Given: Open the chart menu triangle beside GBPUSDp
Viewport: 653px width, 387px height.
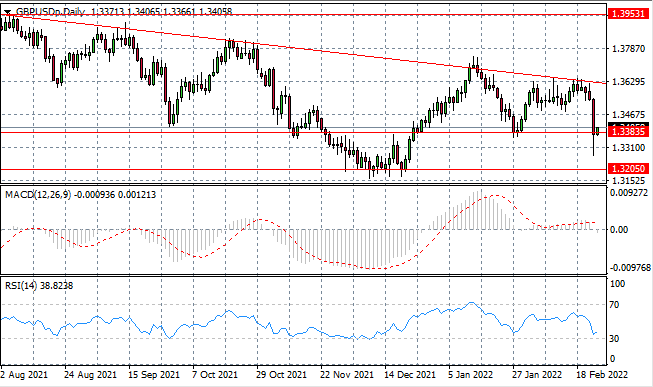Looking at the screenshot, I should coord(7,12).
